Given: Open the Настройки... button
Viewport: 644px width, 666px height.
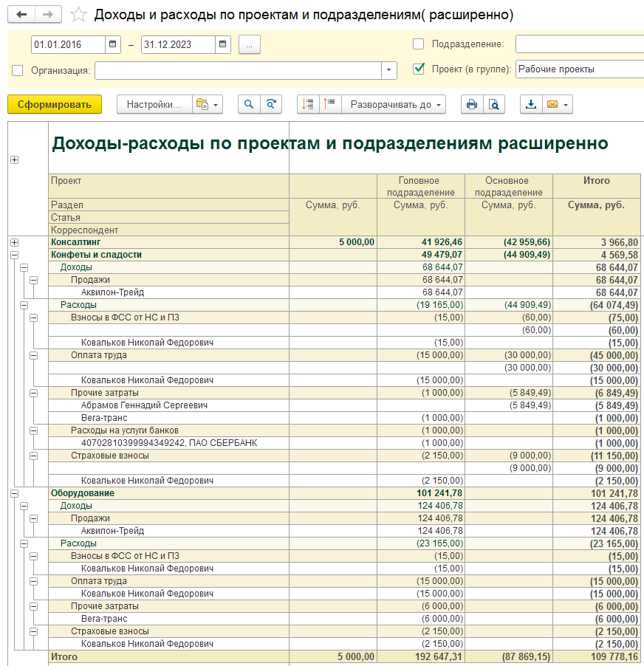Looking at the screenshot, I should (154, 104).
